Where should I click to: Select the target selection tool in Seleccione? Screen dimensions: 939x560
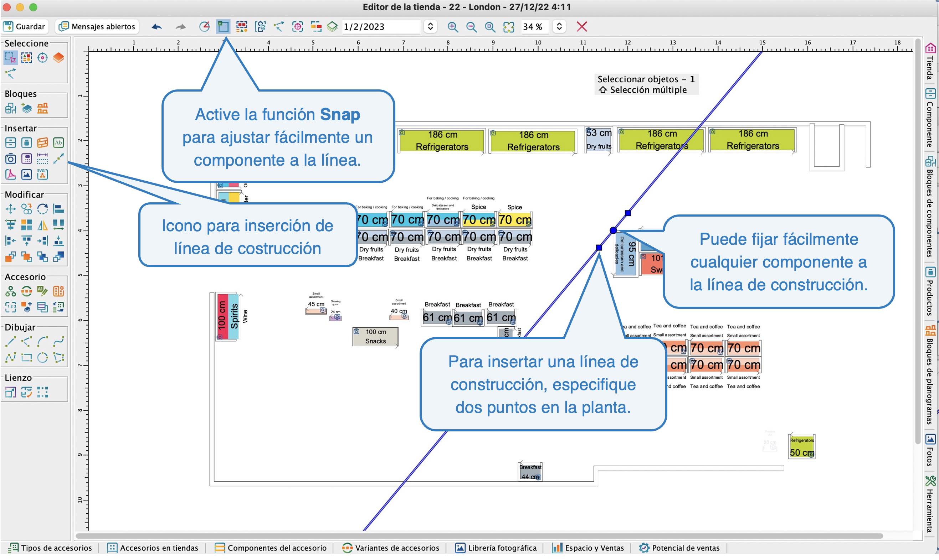[x=42, y=58]
